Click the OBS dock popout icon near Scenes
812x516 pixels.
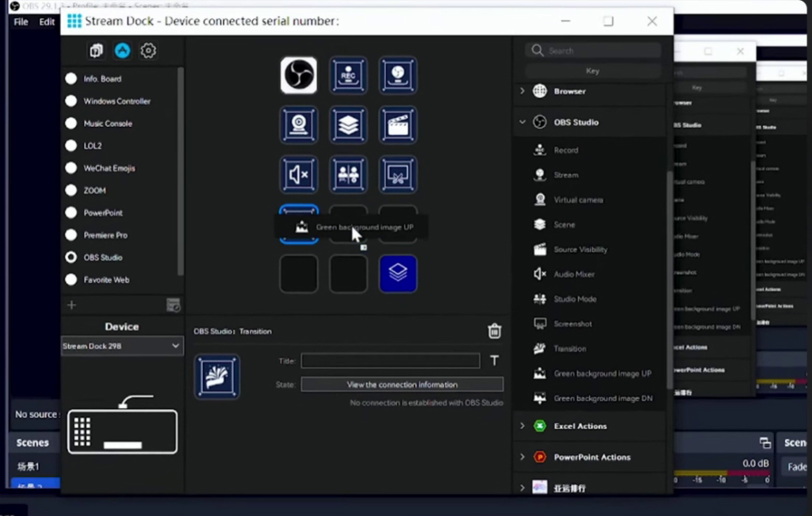click(765, 442)
